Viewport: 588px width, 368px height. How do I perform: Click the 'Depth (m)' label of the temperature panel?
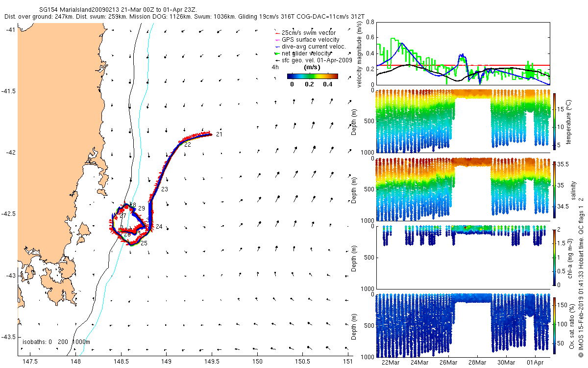pyautogui.click(x=354, y=121)
